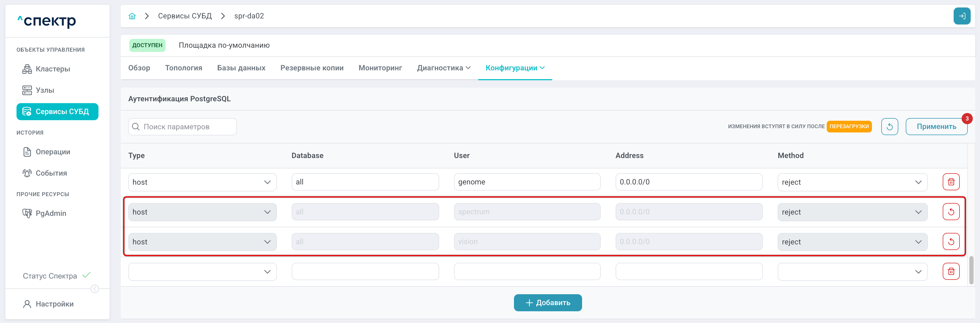This screenshot has width=980, height=323.
Task: Click empty Address field in new row
Action: click(689, 272)
